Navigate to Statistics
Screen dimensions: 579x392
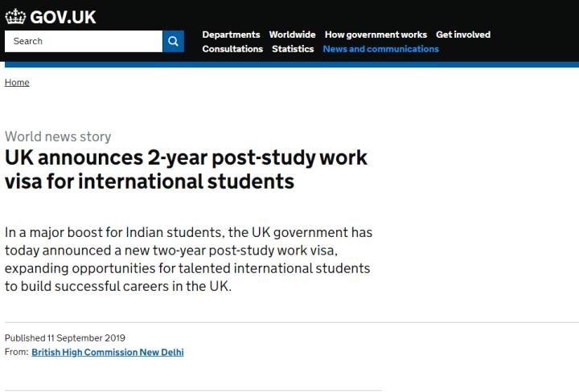(293, 49)
